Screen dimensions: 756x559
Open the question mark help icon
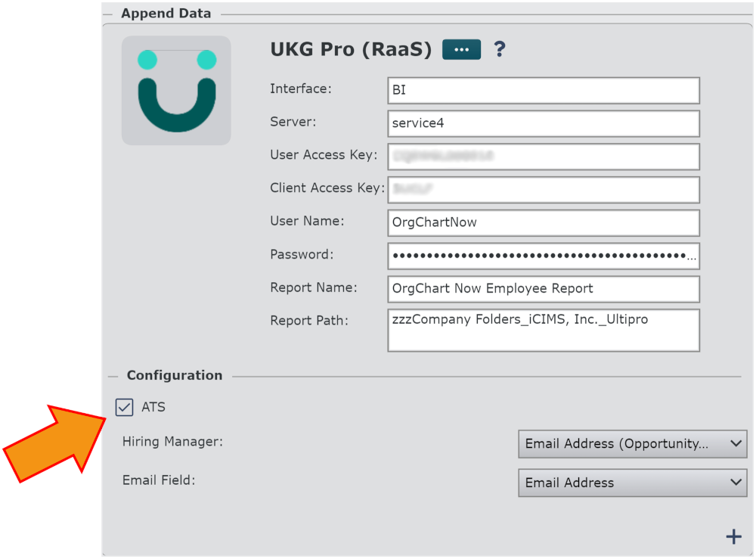(x=500, y=49)
